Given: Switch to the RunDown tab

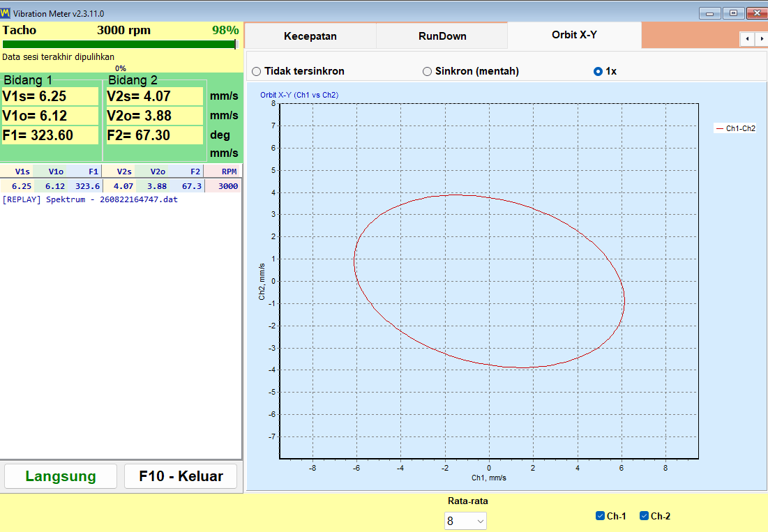Looking at the screenshot, I should point(442,36).
